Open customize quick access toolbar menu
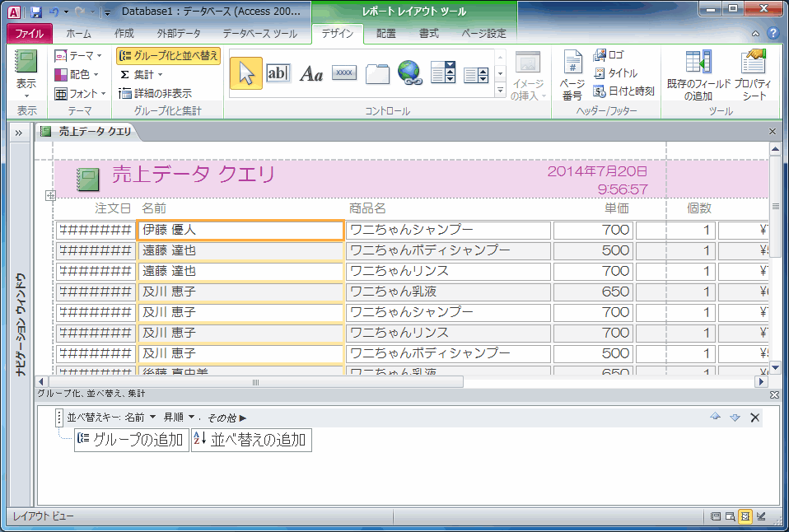Screen dimensions: 789x532 coord(106,12)
